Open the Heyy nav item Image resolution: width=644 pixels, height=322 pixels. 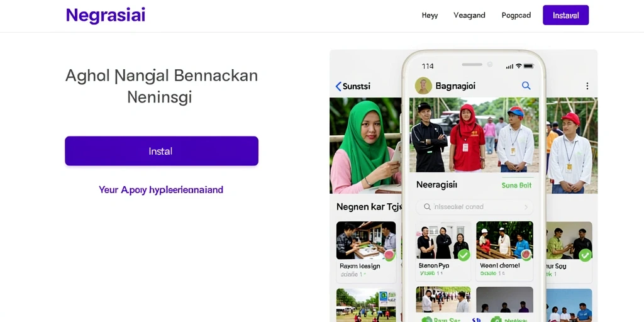pyautogui.click(x=430, y=16)
